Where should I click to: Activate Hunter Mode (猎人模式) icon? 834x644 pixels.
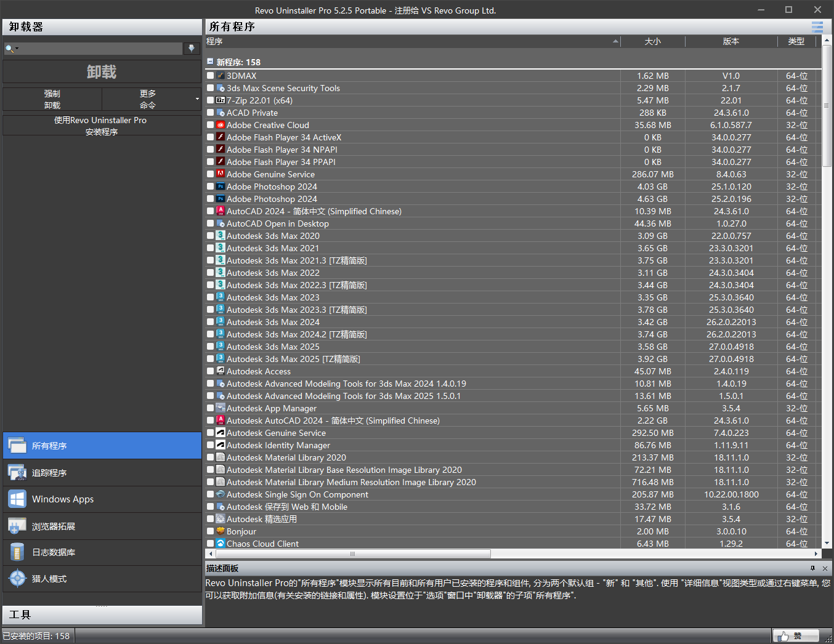click(x=17, y=579)
